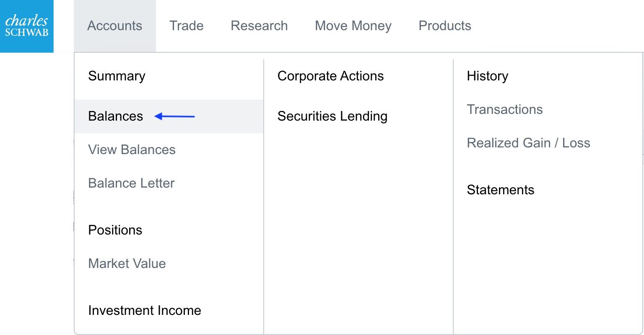Image resolution: width=644 pixels, height=335 pixels.
Task: View Transactions history
Action: click(505, 110)
